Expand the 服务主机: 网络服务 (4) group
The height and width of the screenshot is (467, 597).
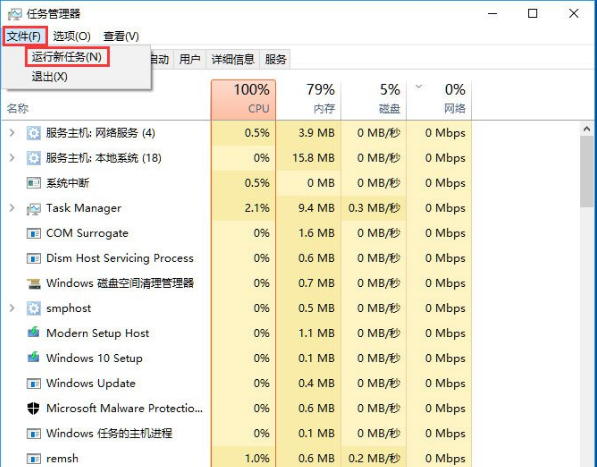pyautogui.click(x=12, y=133)
